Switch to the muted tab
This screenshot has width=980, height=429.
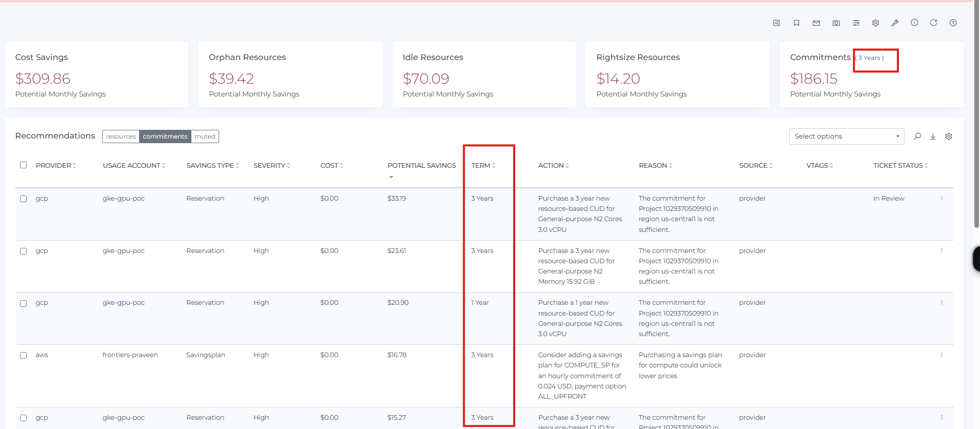click(205, 136)
